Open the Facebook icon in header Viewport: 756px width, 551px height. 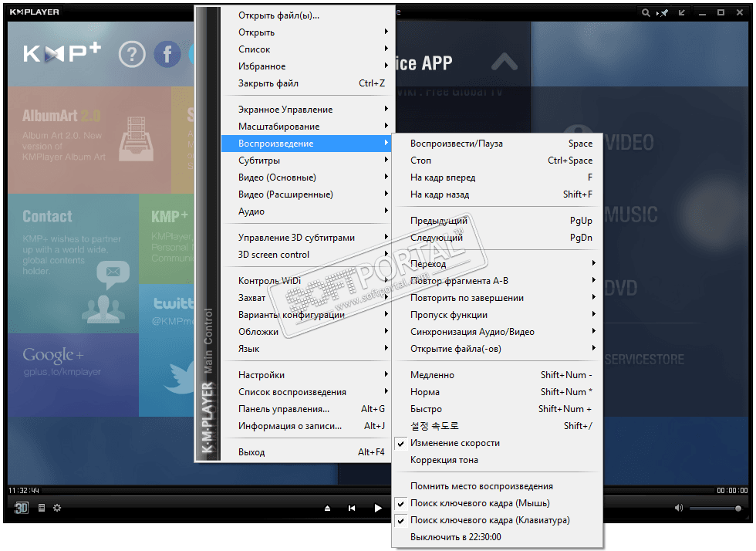167,54
